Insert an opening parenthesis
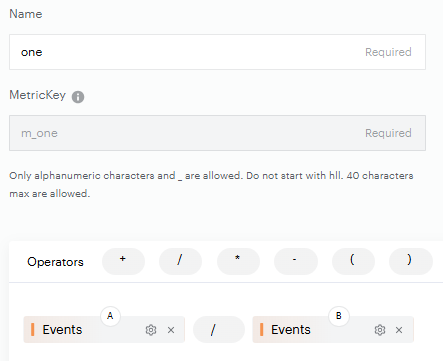This screenshot has width=443, height=361. click(x=353, y=261)
